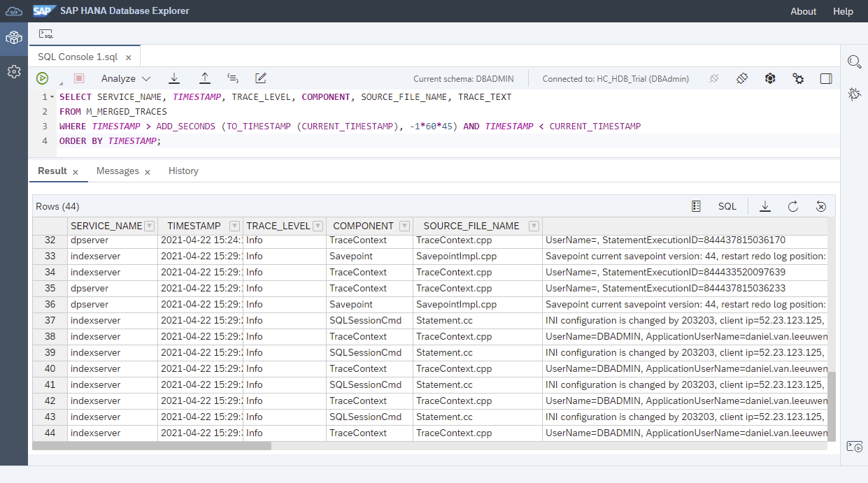Switch to the History tab
Image resolution: width=868 pixels, height=483 pixels.
pos(183,171)
